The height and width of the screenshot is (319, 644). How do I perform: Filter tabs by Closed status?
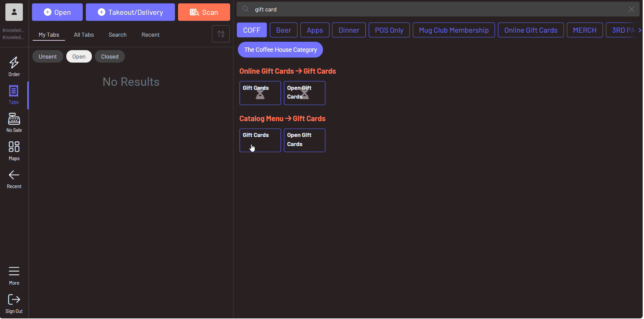click(x=110, y=57)
